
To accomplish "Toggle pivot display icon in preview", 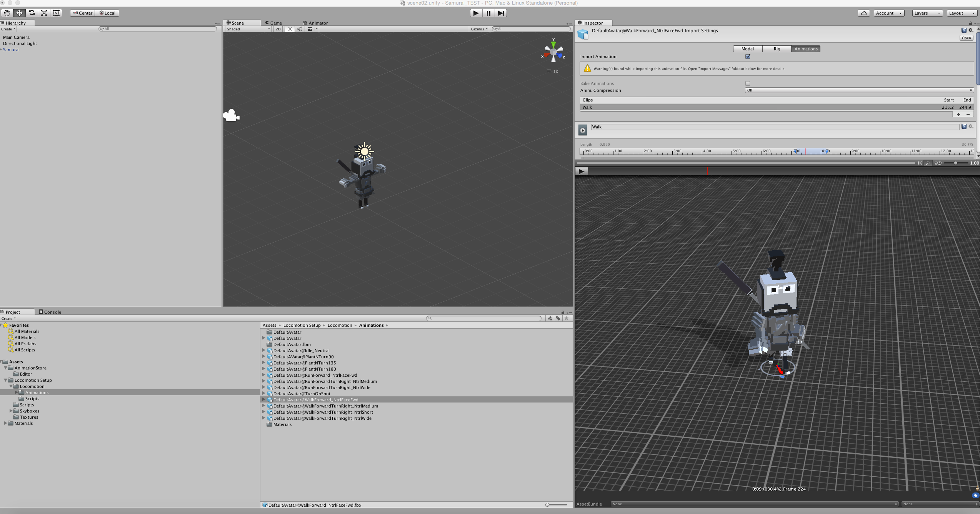I will [x=928, y=163].
